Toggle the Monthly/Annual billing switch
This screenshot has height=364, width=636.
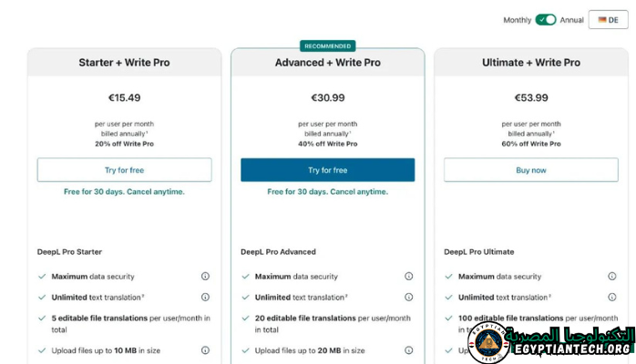[x=546, y=19]
